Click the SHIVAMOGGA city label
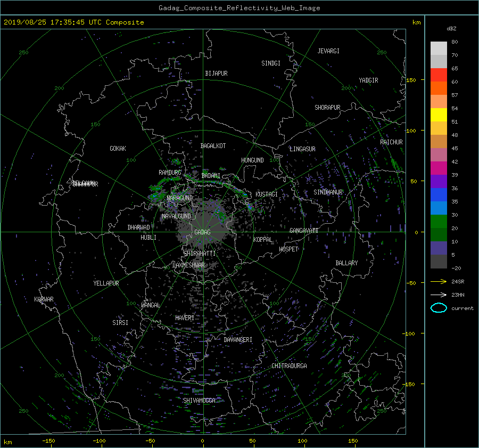479x448 pixels. click(199, 401)
